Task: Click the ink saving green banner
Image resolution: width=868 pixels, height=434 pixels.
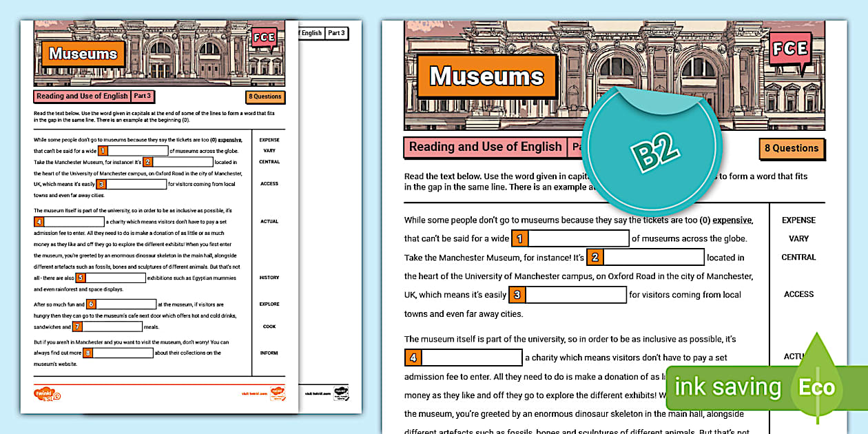Action: point(727,386)
